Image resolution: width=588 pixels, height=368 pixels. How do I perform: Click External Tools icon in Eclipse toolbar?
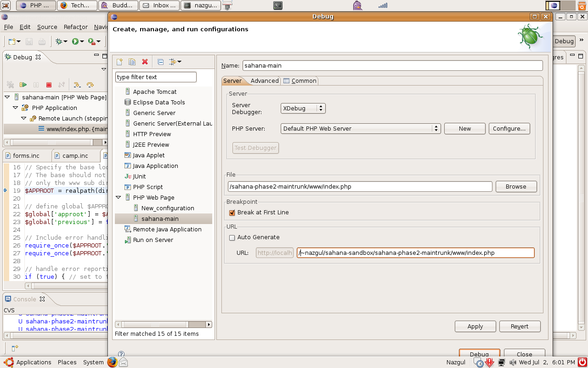[91, 41]
